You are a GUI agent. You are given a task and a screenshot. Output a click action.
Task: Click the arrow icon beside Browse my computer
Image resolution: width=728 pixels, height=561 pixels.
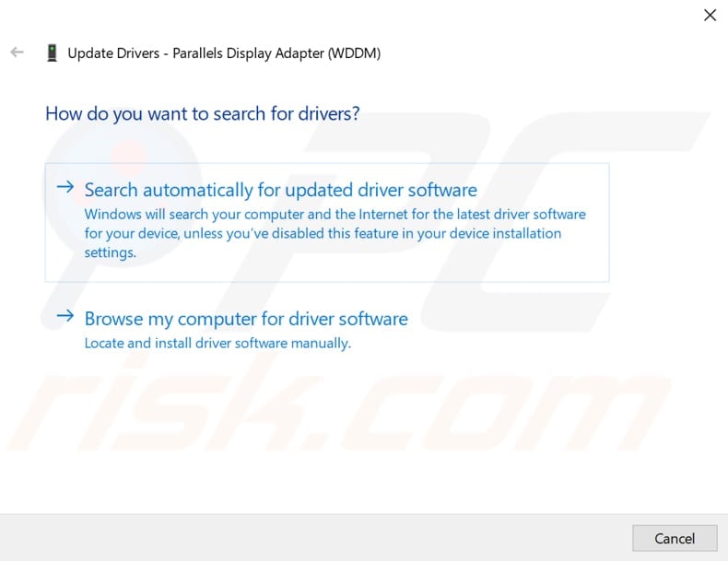click(x=65, y=316)
